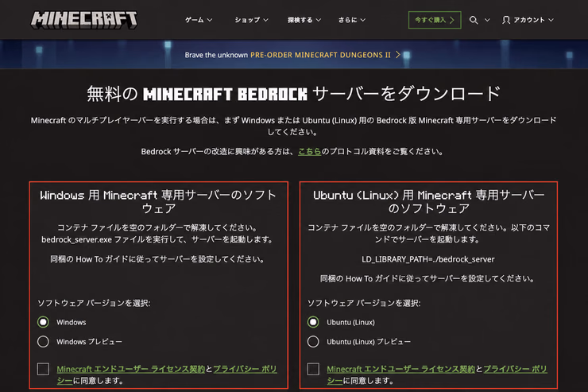Select the Ubuntu (Linux) プレビュー radio button
The height and width of the screenshot is (392, 588).
pos(313,341)
